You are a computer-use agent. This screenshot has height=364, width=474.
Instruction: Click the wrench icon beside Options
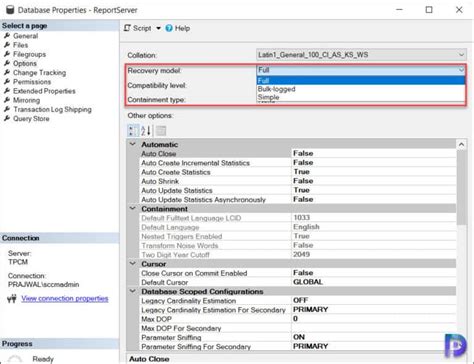tap(7, 63)
